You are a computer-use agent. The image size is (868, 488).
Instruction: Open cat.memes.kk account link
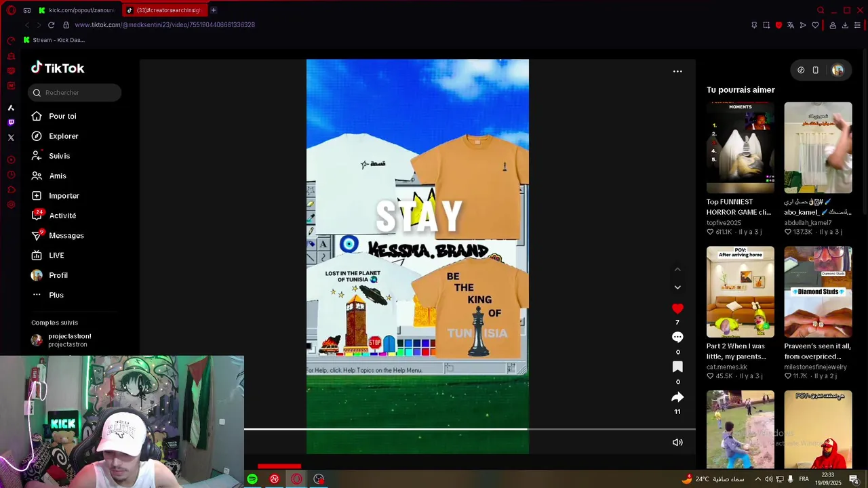pos(726,367)
